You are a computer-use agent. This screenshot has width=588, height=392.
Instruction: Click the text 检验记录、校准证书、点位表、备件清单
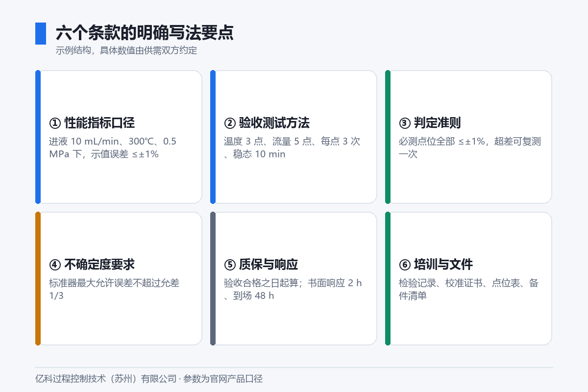point(469,289)
